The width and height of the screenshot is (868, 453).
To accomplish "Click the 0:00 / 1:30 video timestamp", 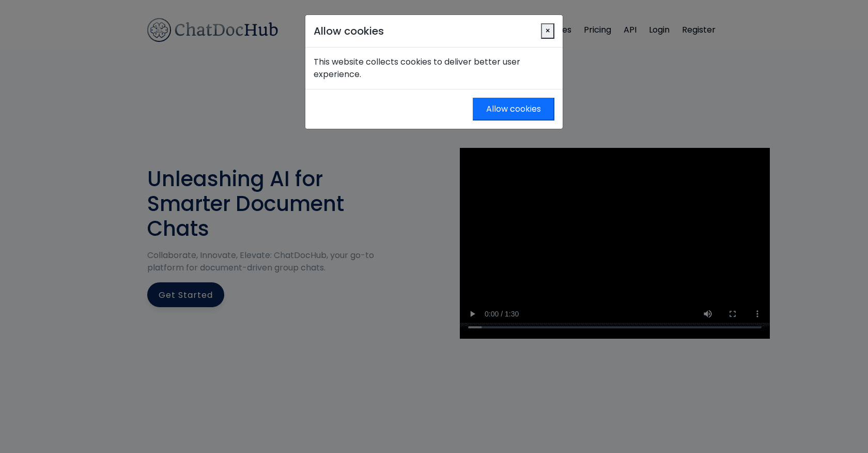I will 501,314.
